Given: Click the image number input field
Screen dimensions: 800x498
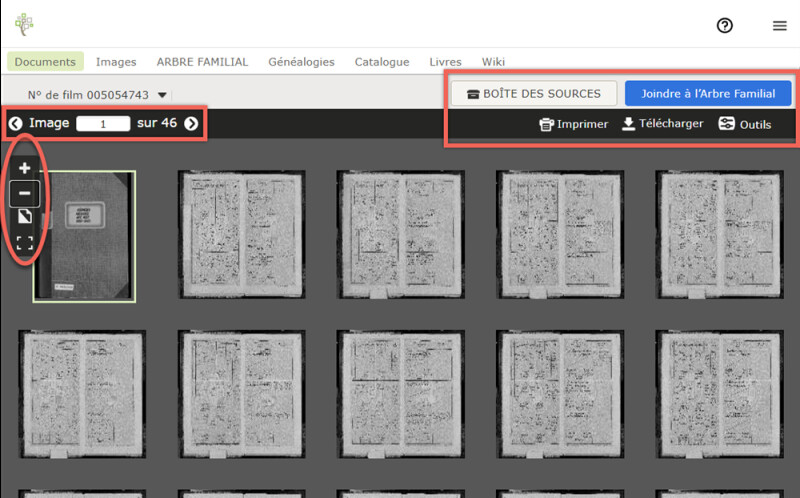Looking at the screenshot, I should click(103, 124).
